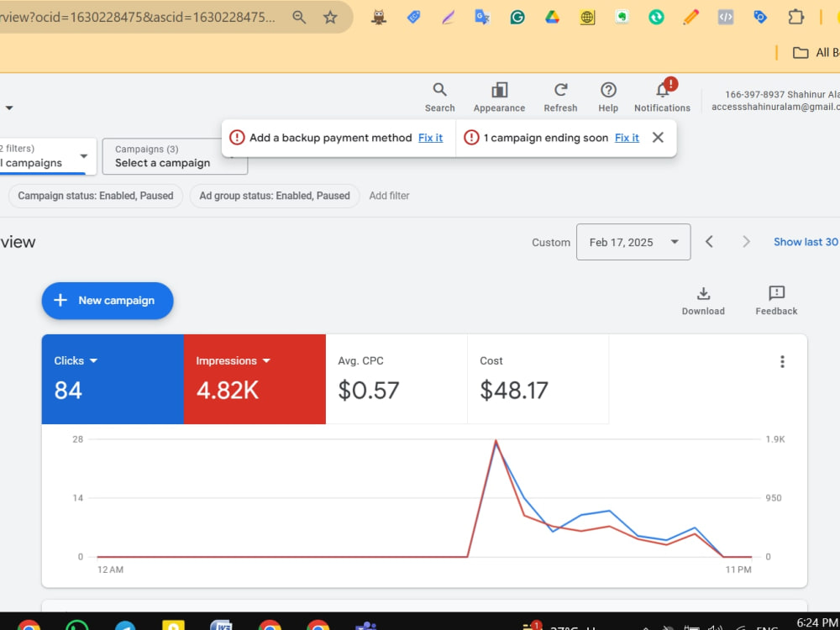Click the yellow globe extension icon
Image resolution: width=840 pixels, height=630 pixels.
(587, 17)
